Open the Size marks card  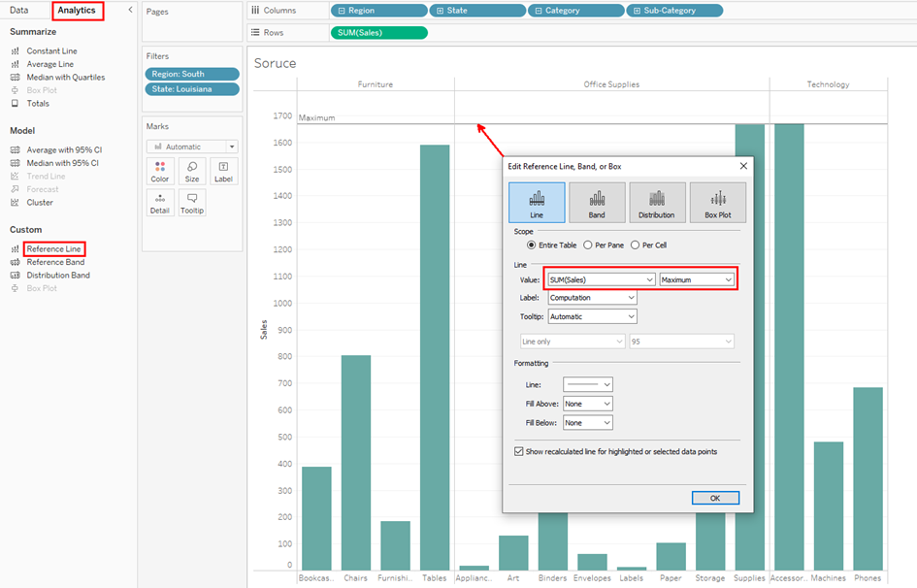tap(192, 172)
